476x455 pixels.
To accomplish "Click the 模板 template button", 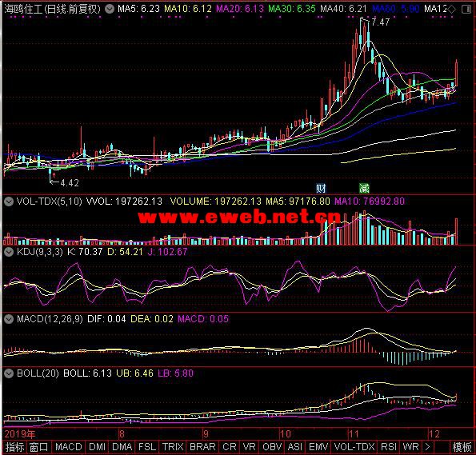I will pyautogui.click(x=462, y=447).
